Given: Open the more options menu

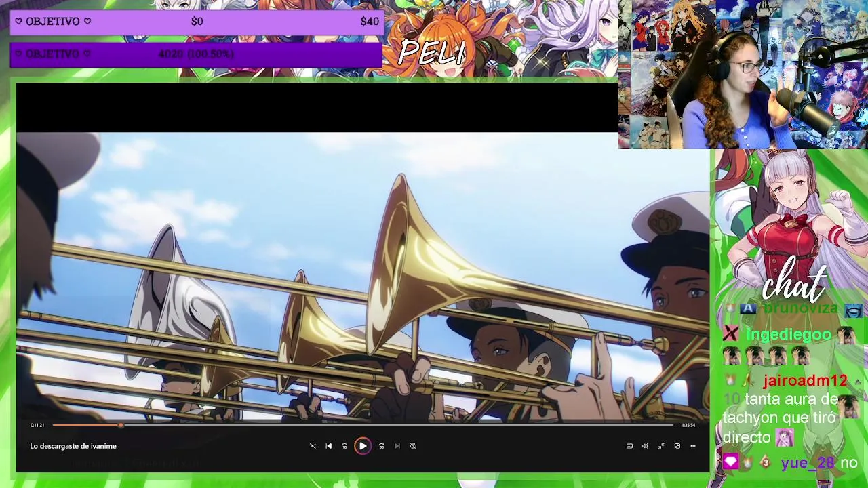Looking at the screenshot, I should [x=693, y=446].
